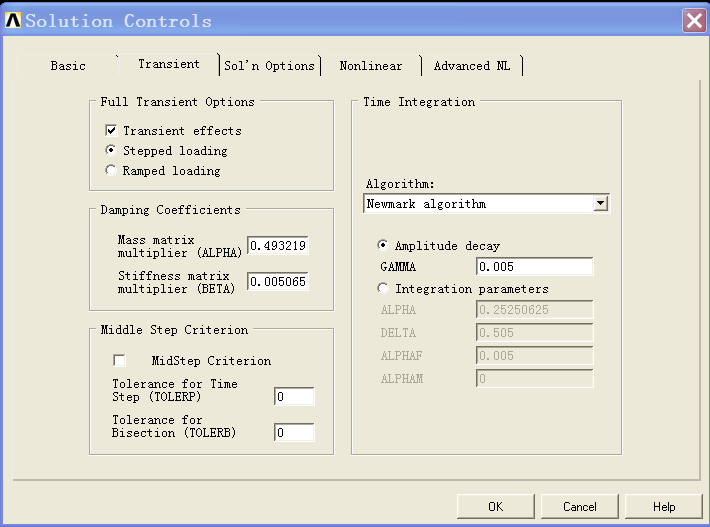
Task: Select the Advanced NL tab
Action: click(x=471, y=66)
